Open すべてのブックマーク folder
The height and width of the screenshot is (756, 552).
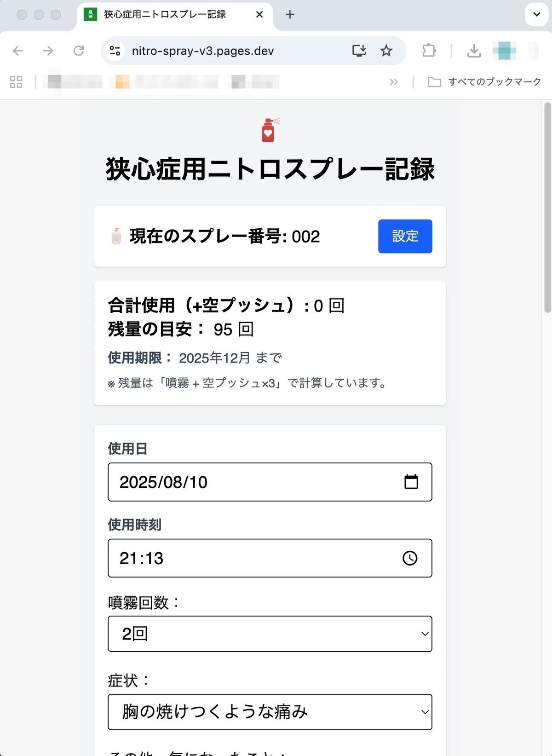(x=484, y=82)
